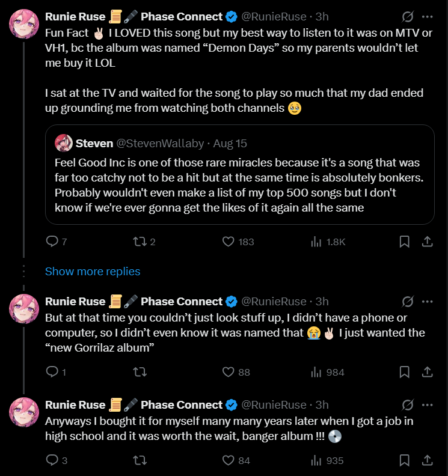Show more replies in the thread
The width and height of the screenshot is (448, 476).
[93, 272]
